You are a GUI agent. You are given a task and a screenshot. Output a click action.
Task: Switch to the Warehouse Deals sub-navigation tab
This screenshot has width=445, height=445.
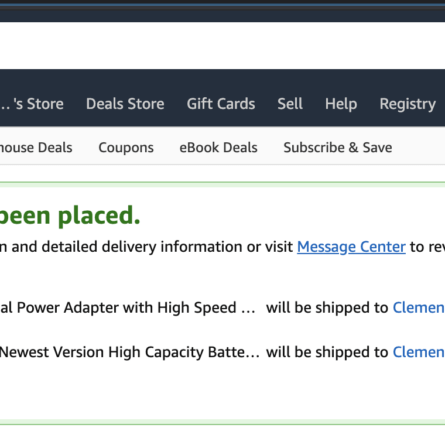[x=36, y=147]
